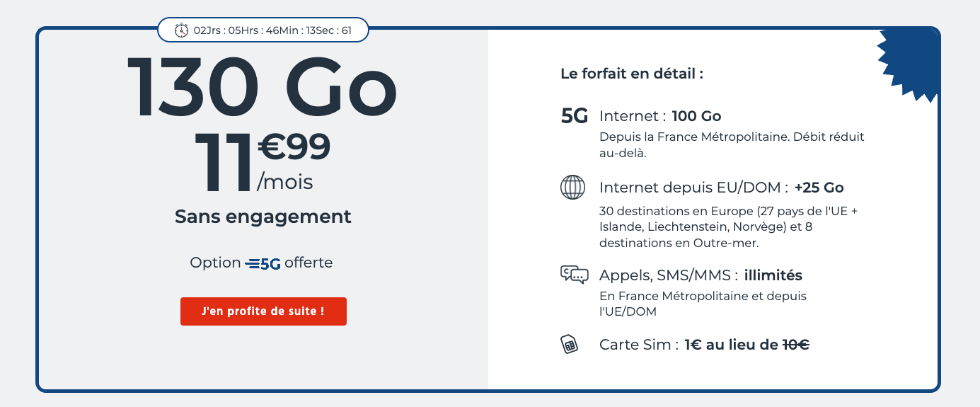Click the countdown timer badge
Viewport: 980px width, 407px height.
[263, 30]
